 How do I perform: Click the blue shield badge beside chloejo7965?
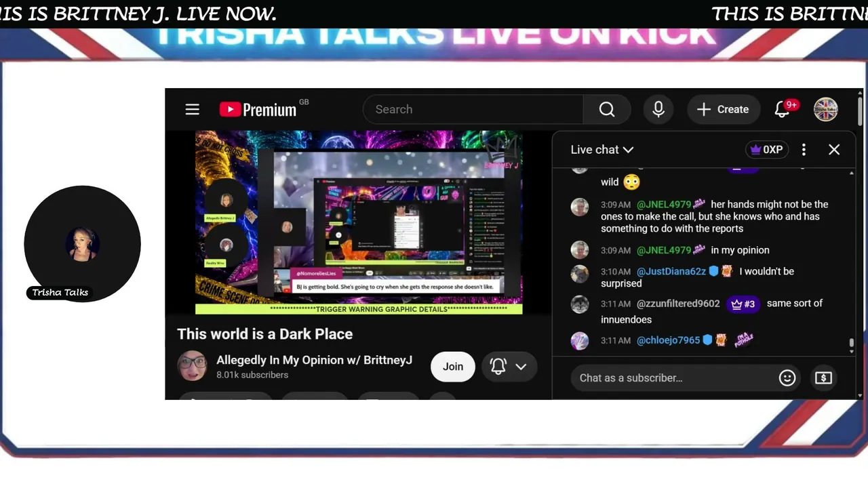coord(707,340)
